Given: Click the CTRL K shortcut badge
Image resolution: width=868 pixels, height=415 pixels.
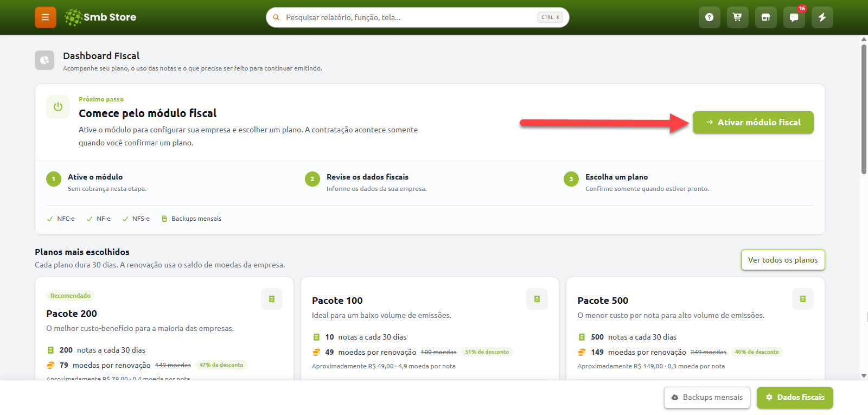Looking at the screenshot, I should [x=550, y=17].
